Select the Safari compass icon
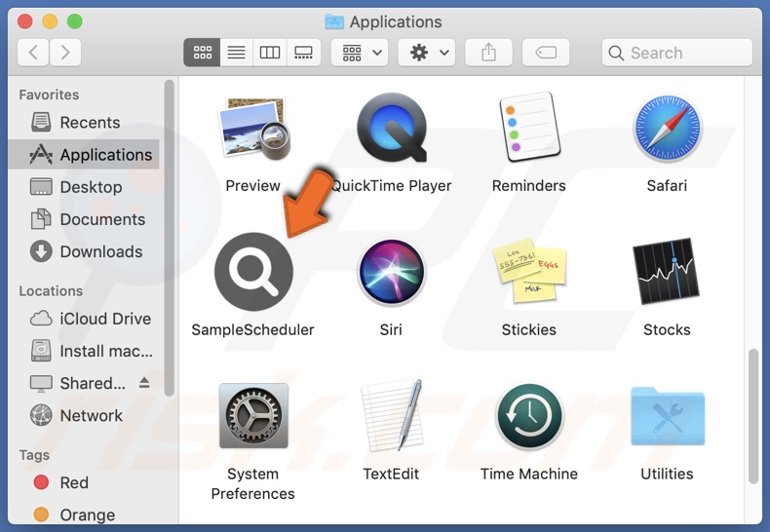770x532 pixels. pyautogui.click(x=667, y=128)
